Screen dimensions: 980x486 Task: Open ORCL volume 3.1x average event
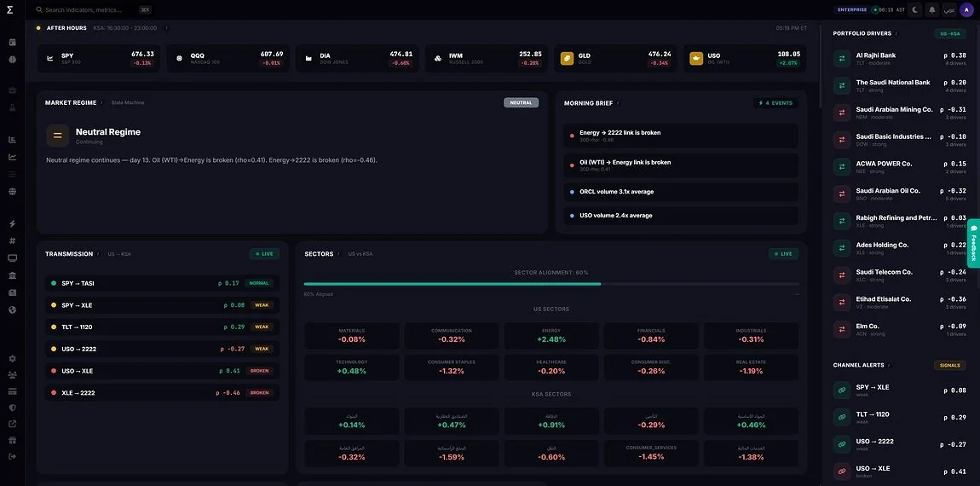point(681,191)
